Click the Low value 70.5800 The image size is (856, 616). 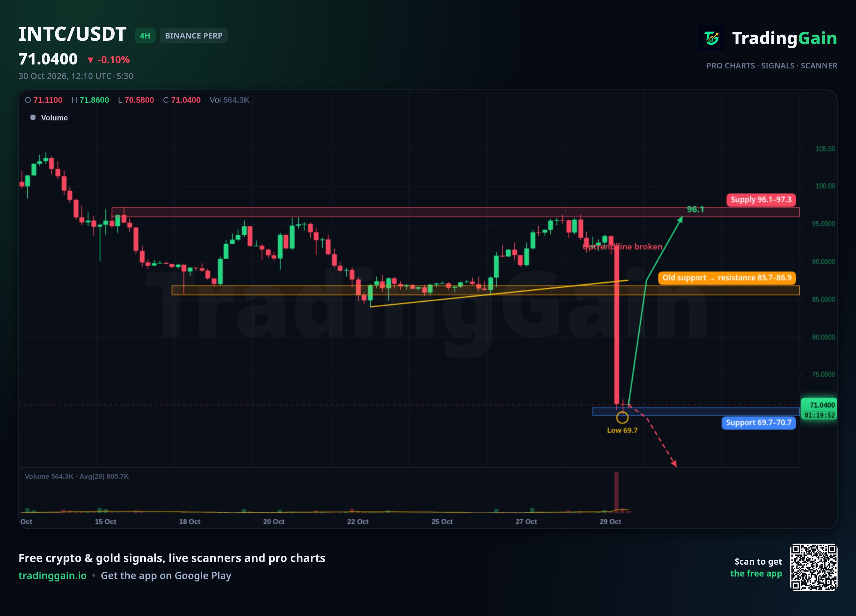(x=139, y=100)
